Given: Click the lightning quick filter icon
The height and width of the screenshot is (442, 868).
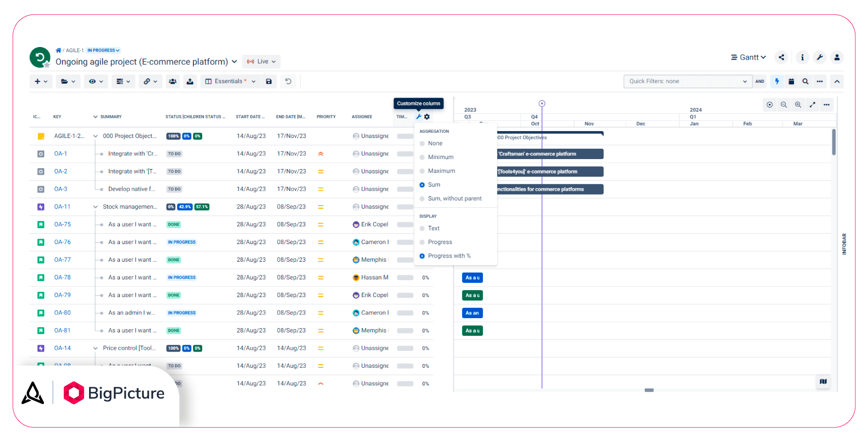Looking at the screenshot, I should pyautogui.click(x=777, y=81).
